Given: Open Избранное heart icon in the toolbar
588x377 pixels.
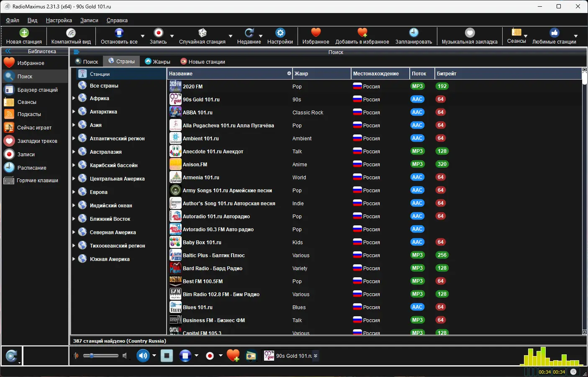Looking at the screenshot, I should 316,36.
